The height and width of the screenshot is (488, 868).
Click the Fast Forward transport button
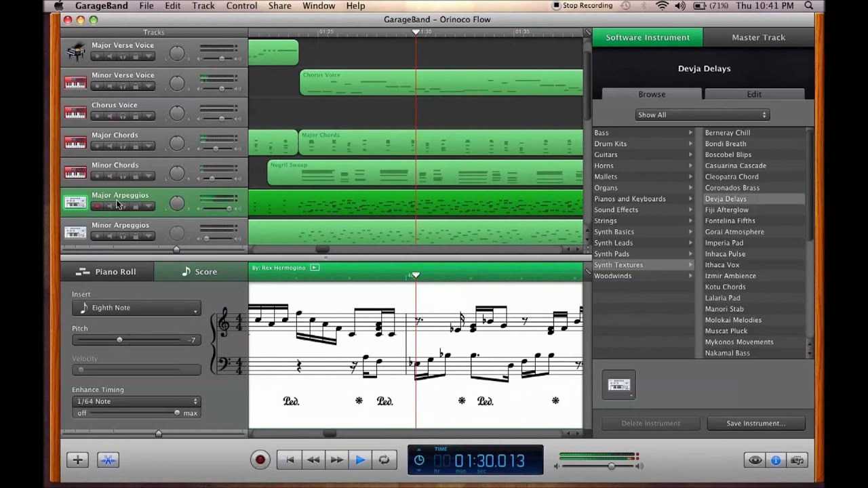click(x=336, y=460)
